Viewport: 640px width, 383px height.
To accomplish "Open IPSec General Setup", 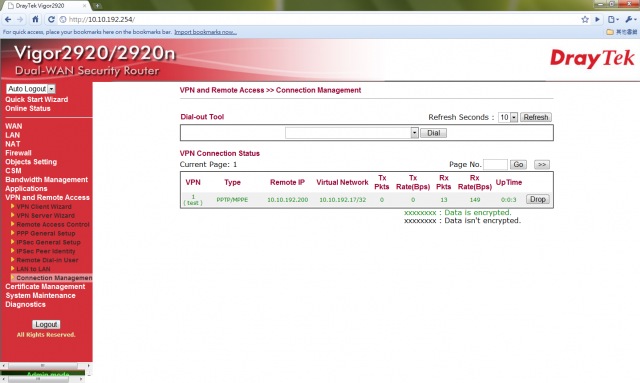I will (48, 242).
